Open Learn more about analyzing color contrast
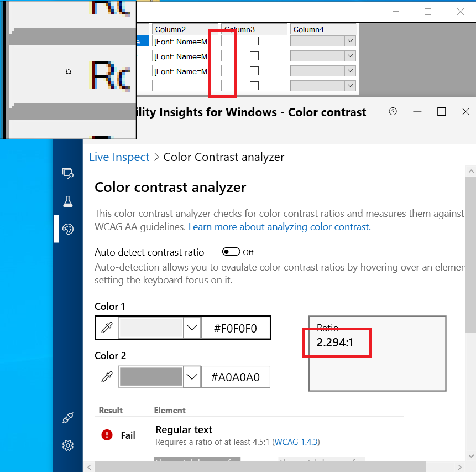This screenshot has width=476, height=472. [x=280, y=227]
